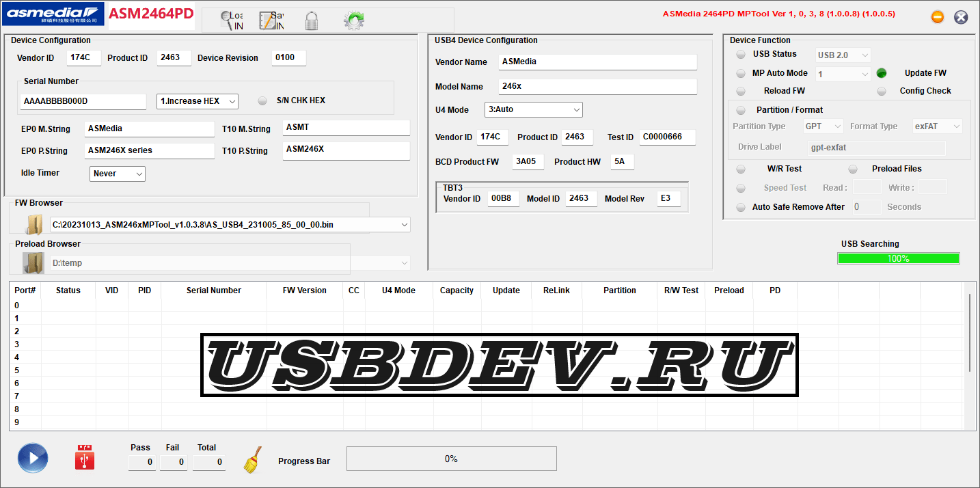This screenshot has width=980, height=488.
Task: Click the Partition column header
Action: [620, 290]
